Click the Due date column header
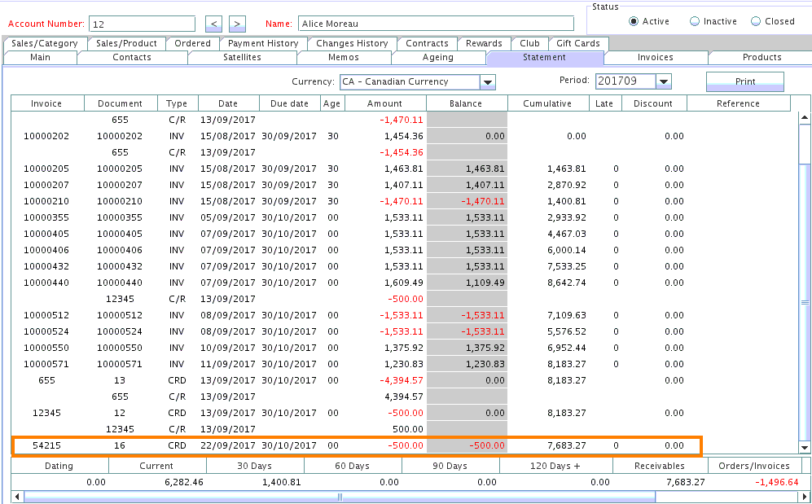This screenshot has height=504, width=812. coord(289,103)
